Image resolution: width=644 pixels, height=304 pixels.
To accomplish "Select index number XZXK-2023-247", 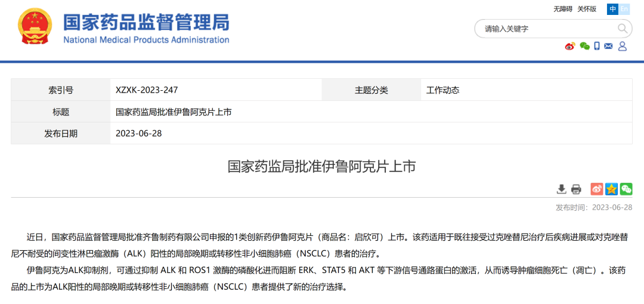I will click(x=147, y=90).
